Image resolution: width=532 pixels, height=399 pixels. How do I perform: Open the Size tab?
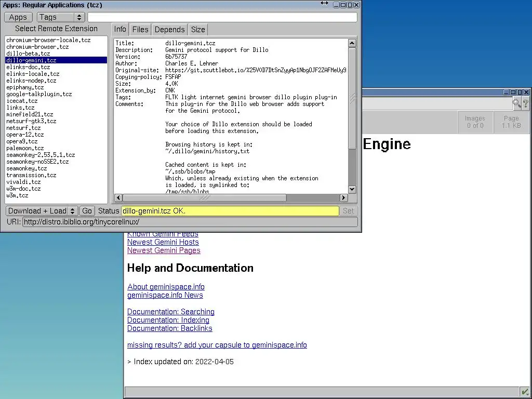[198, 30]
